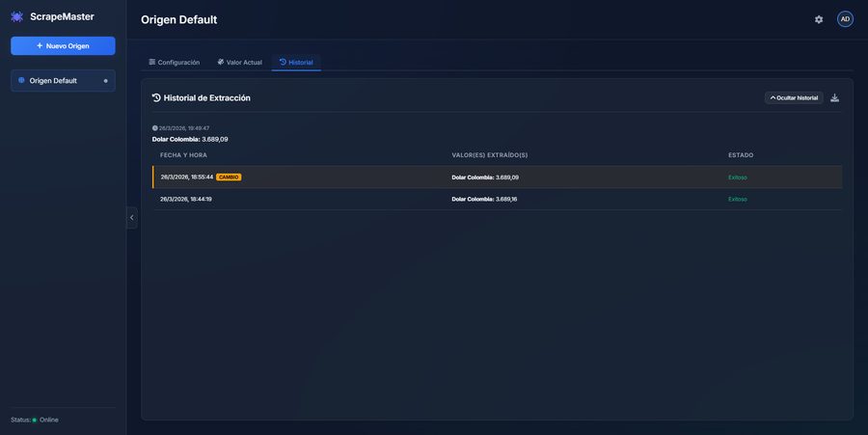Collapse the sidebar using the chevron handle
The width and height of the screenshot is (868, 435).
pos(132,218)
